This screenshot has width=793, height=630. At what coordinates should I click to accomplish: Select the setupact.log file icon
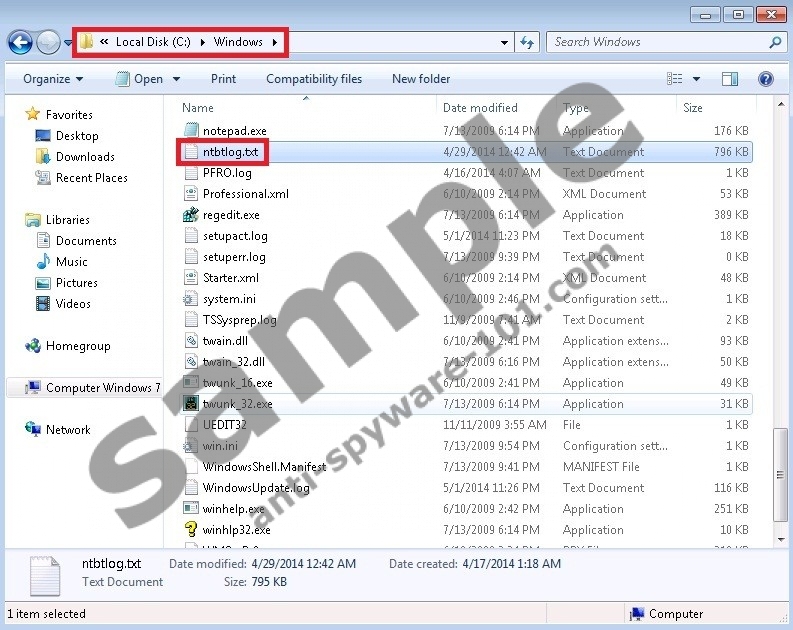pyautogui.click(x=191, y=236)
